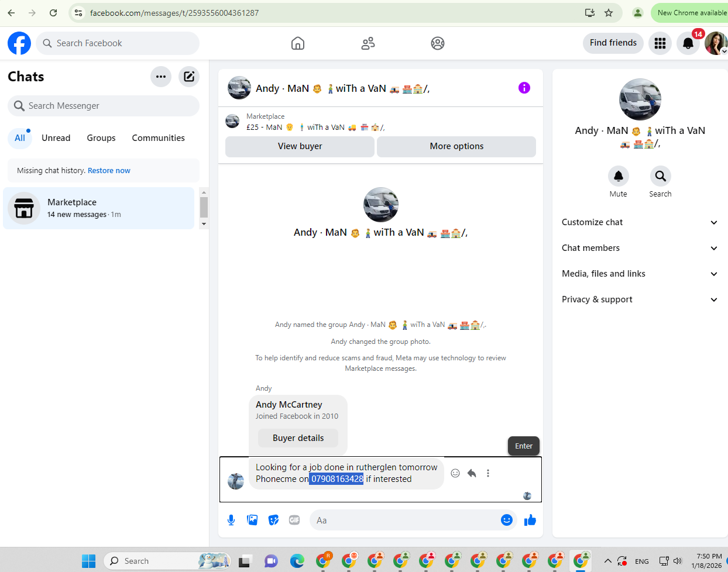
Task: Open volume control in system tray
Action: (x=678, y=561)
